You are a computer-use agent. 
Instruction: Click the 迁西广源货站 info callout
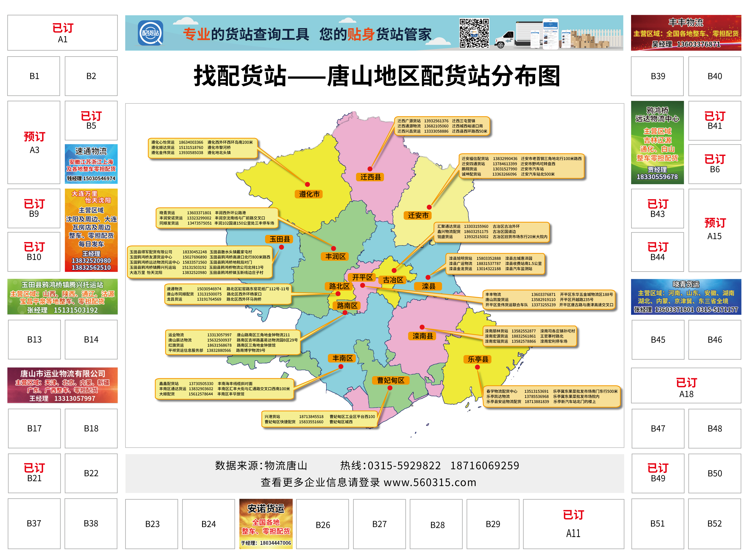[x=442, y=126]
